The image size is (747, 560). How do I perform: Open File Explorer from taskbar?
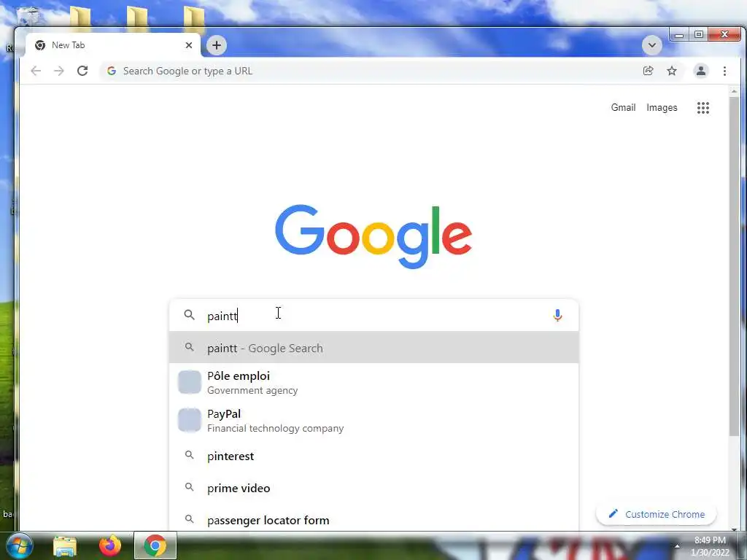pos(65,545)
